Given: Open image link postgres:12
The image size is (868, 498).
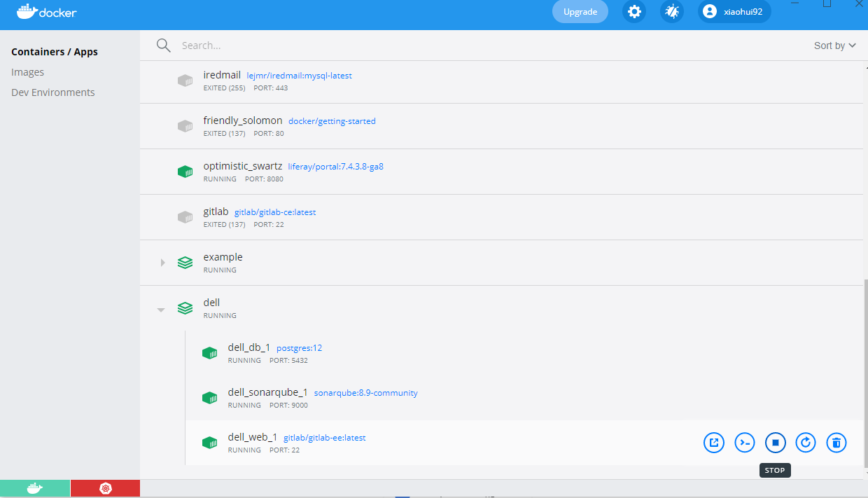Looking at the screenshot, I should coord(300,348).
